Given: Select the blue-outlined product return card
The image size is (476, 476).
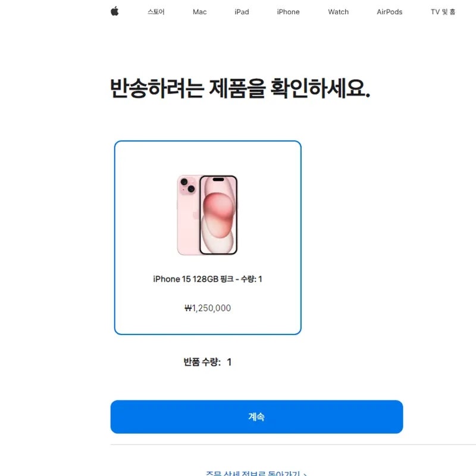Looking at the screenshot, I should click(x=208, y=237).
